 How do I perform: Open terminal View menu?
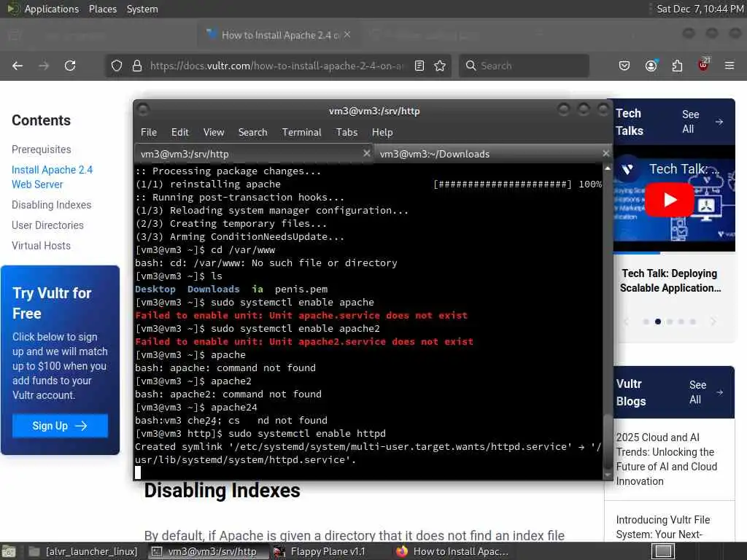tap(214, 133)
